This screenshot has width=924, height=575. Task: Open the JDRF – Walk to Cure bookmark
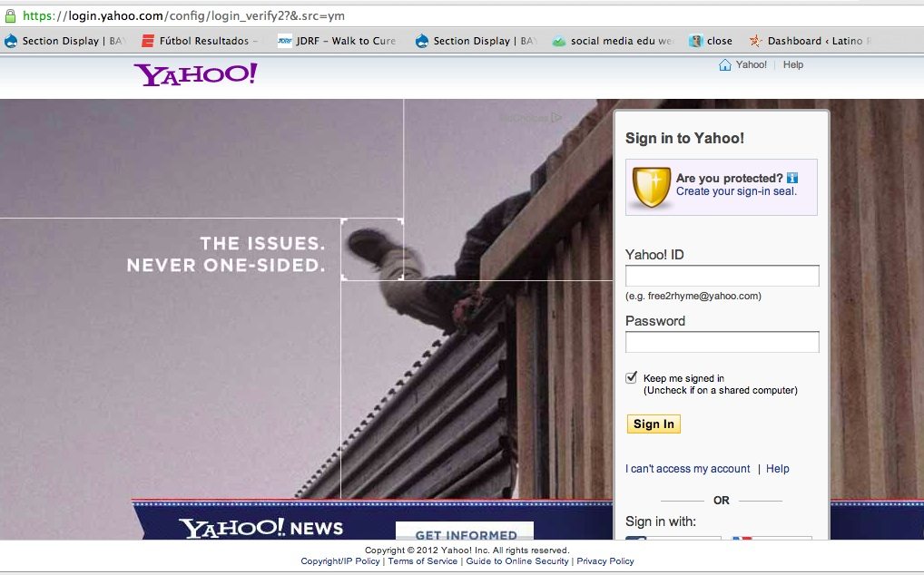tap(337, 41)
